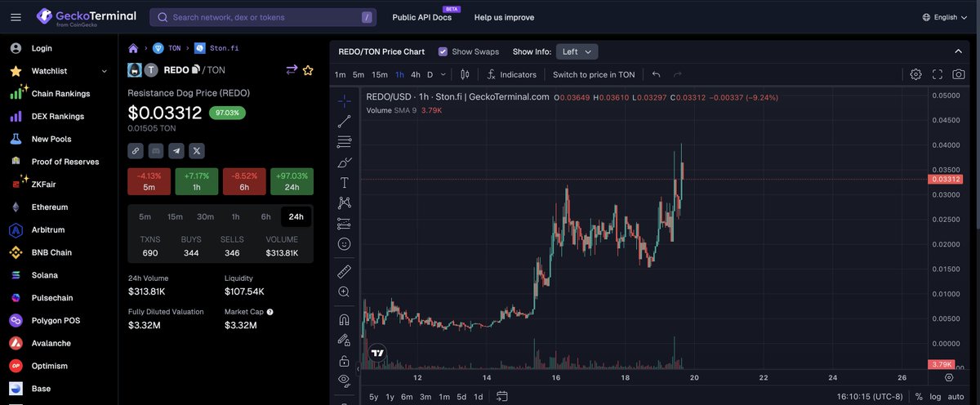Click the +97.03% 24h change box
This screenshot has height=405, width=980.
(292, 181)
